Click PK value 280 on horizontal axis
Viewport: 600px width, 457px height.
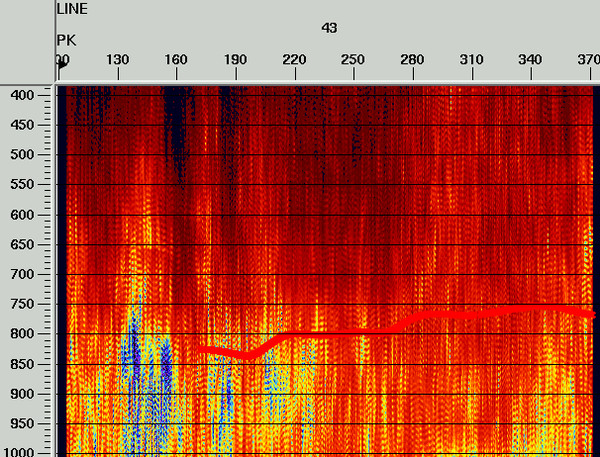coord(412,59)
